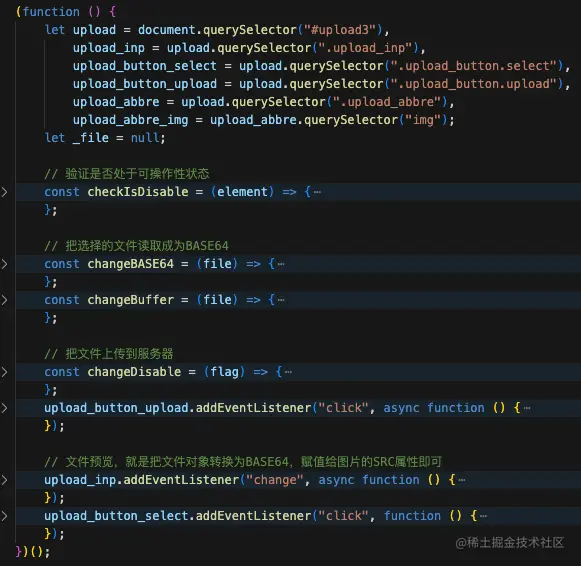Expand the changeBASE64 fold chevron
The image size is (581, 566).
(4, 264)
